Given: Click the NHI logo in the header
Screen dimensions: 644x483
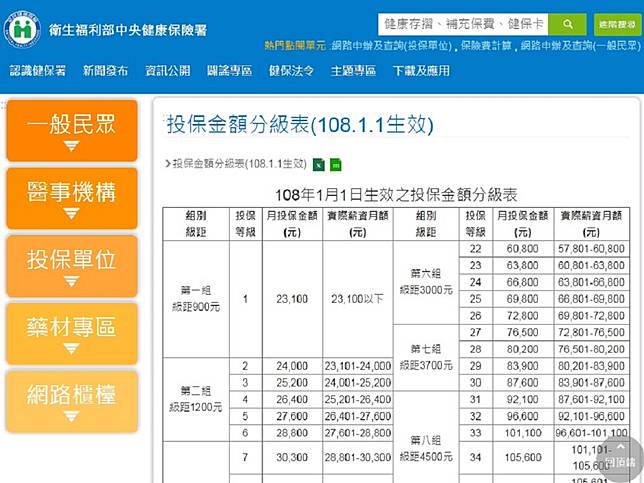Looking at the screenshot, I should point(22,28).
